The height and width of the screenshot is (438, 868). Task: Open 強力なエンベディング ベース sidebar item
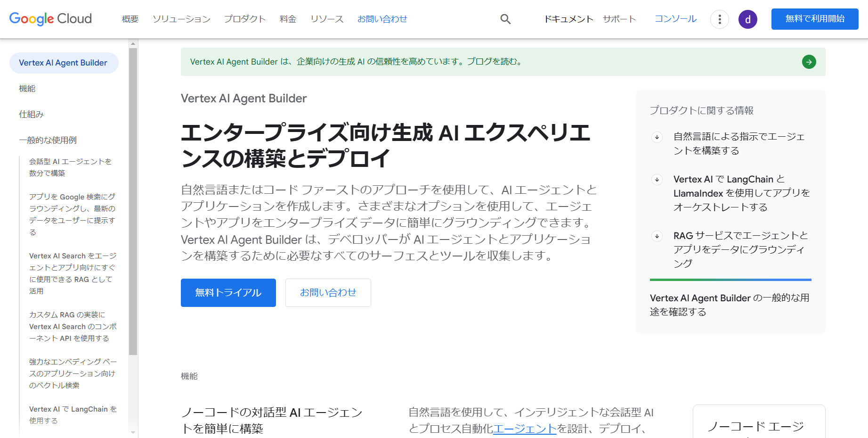[73, 373]
